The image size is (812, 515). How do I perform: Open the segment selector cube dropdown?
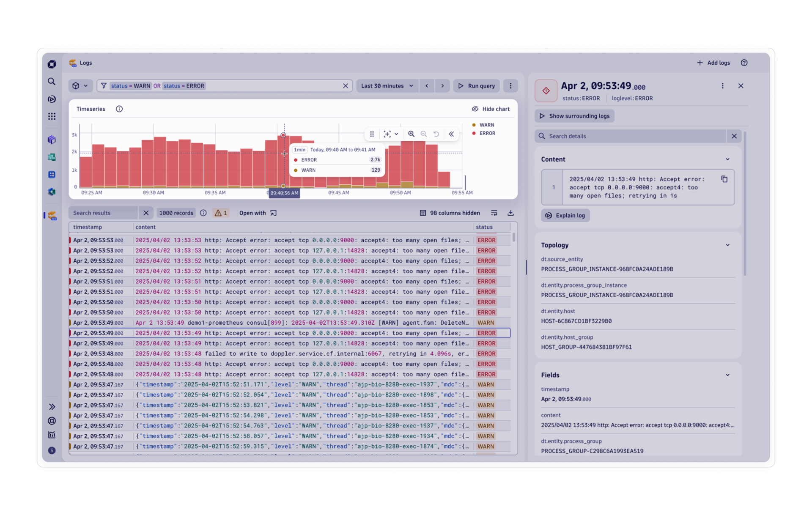click(80, 86)
